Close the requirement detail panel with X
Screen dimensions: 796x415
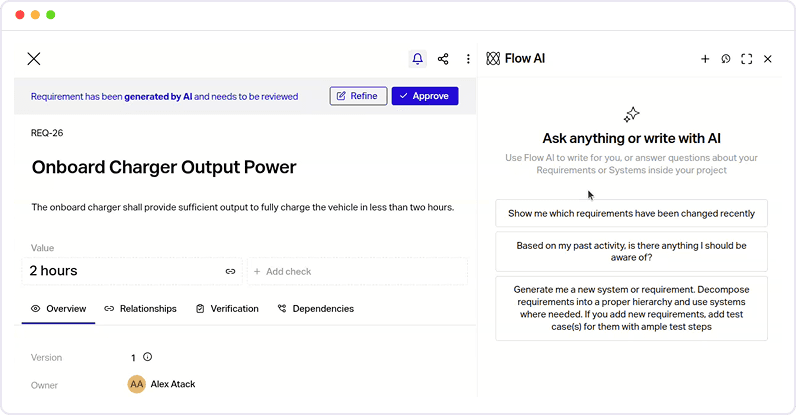[x=34, y=59]
